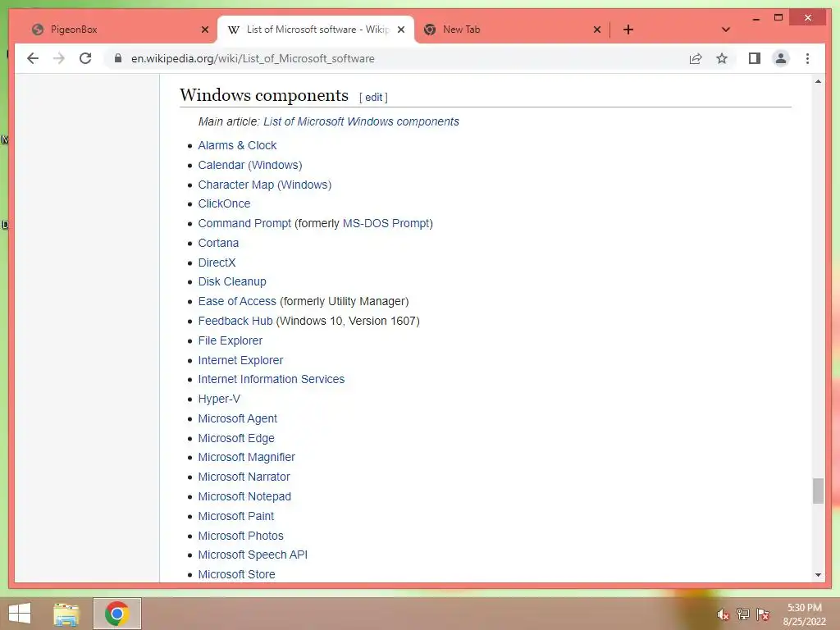The image size is (840, 630).
Task: Open the Chrome side panel
Action: click(x=755, y=58)
